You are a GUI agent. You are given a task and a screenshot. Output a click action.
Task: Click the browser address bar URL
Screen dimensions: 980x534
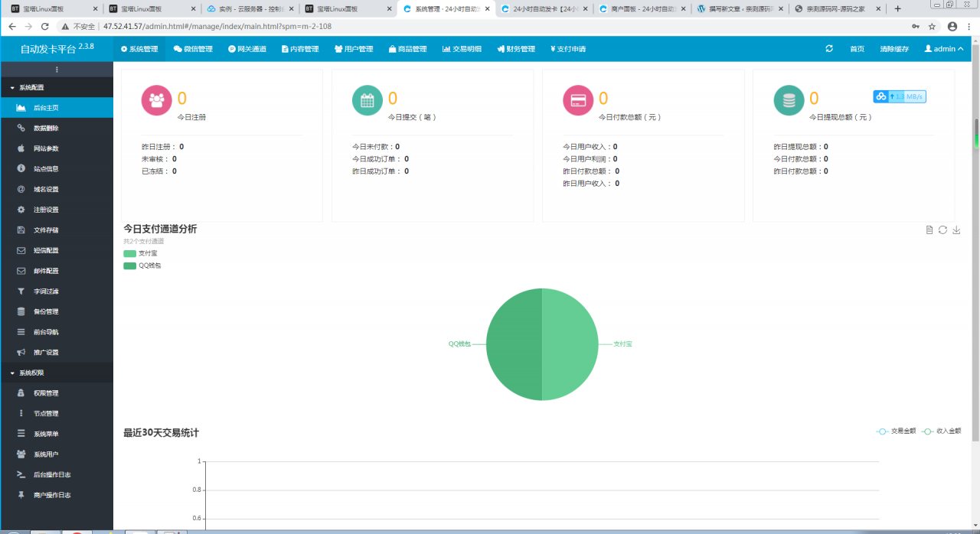[x=217, y=26]
